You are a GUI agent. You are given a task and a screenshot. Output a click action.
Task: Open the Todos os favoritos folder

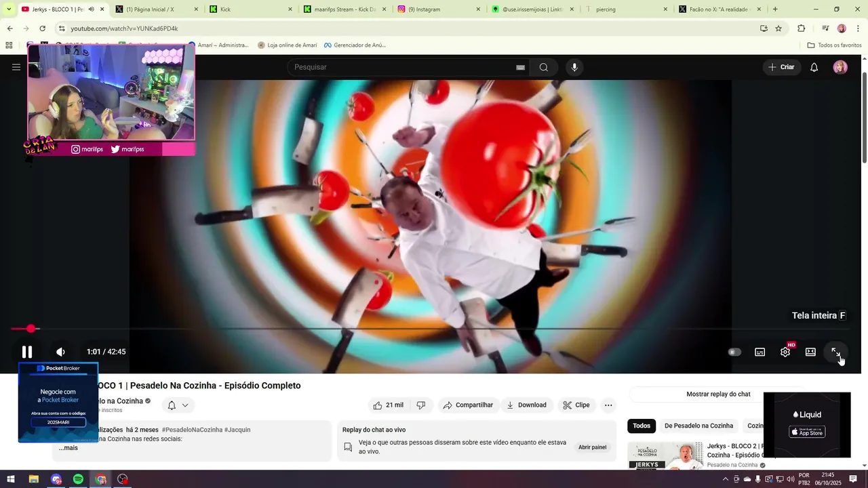click(x=834, y=45)
